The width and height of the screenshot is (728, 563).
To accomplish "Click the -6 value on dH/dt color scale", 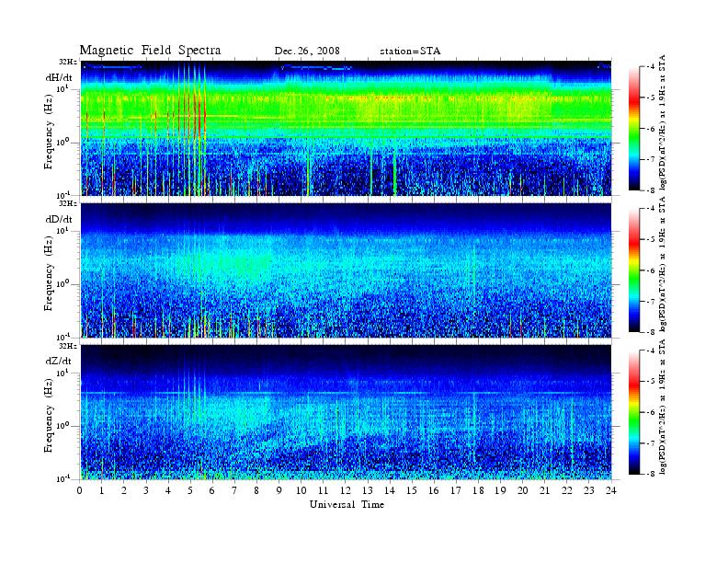I will pyautogui.click(x=651, y=129).
